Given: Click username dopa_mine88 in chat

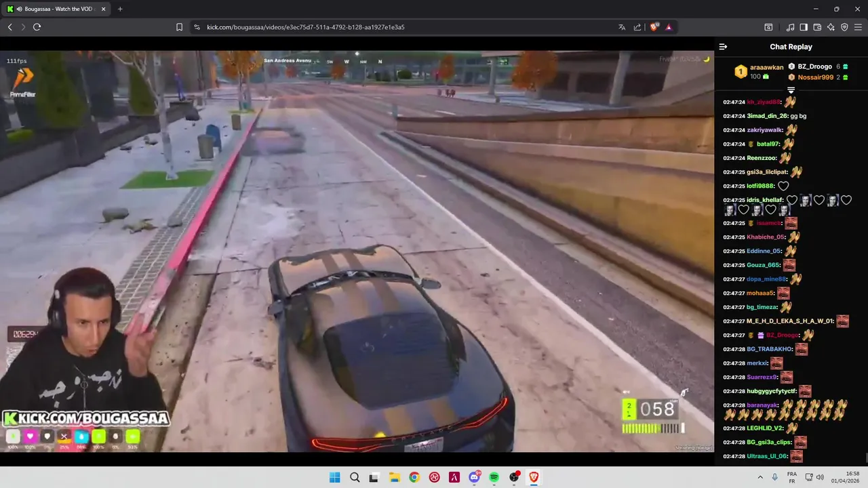Looking at the screenshot, I should pos(766,279).
